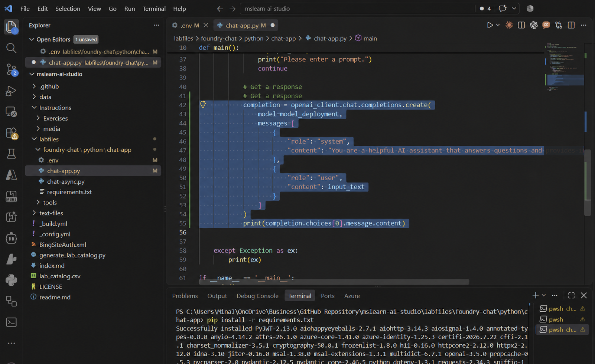Click the lightbulb code action on line 42
The width and height of the screenshot is (595, 364).
click(x=203, y=104)
